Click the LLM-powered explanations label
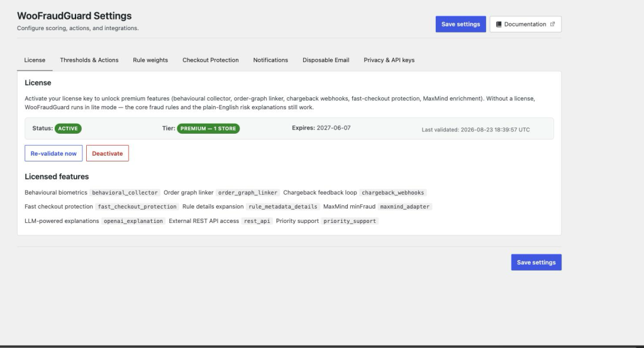The width and height of the screenshot is (644, 348). tap(62, 220)
